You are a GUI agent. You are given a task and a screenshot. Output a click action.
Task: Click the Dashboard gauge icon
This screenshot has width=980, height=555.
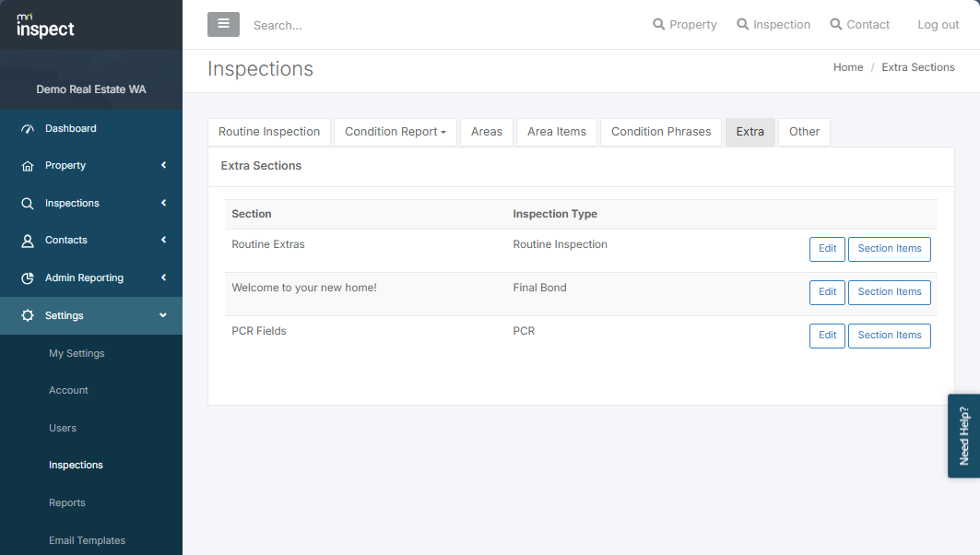click(28, 129)
